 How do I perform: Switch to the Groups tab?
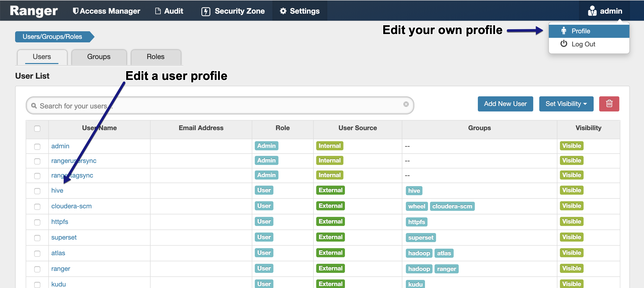[x=99, y=57]
